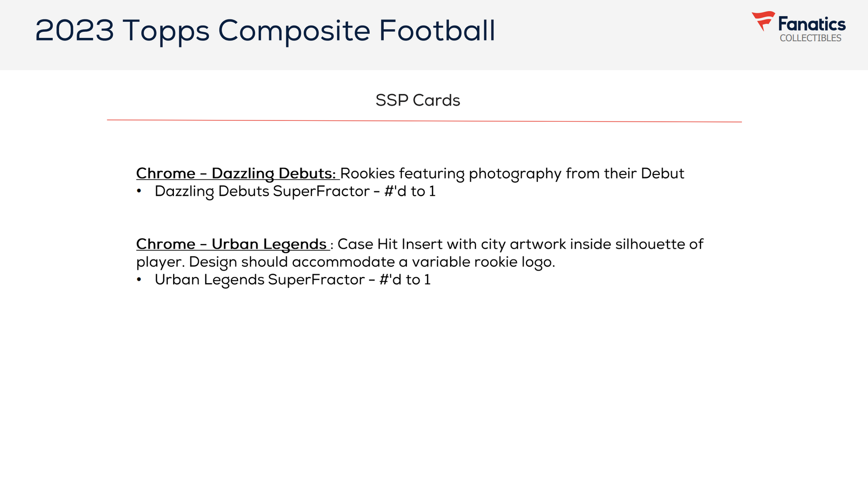Click the '#'d to 1' after Dazzling Debuts SuperFractor
The width and height of the screenshot is (868, 491).
coord(409,191)
